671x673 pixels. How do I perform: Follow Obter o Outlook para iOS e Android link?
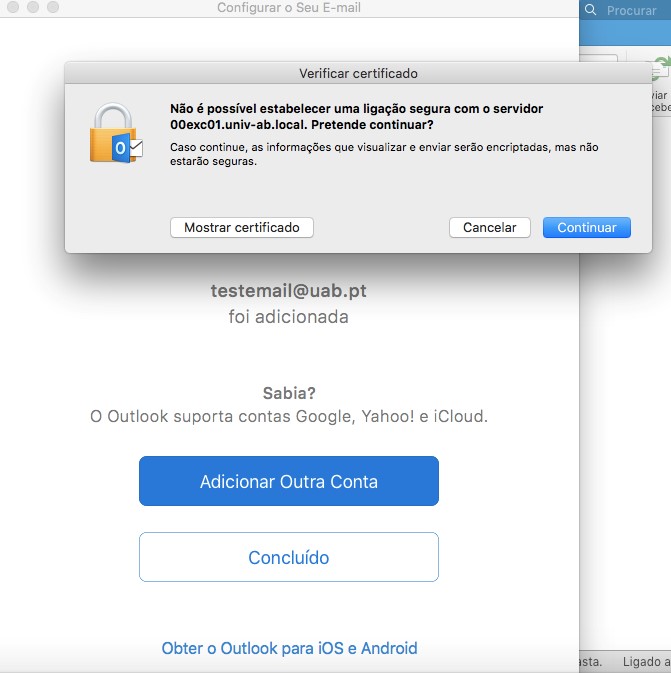(x=289, y=648)
